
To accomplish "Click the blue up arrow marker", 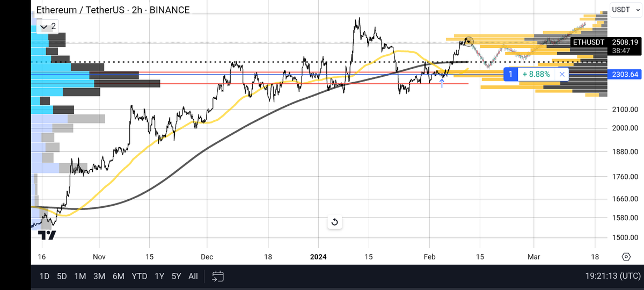I will tap(442, 83).
